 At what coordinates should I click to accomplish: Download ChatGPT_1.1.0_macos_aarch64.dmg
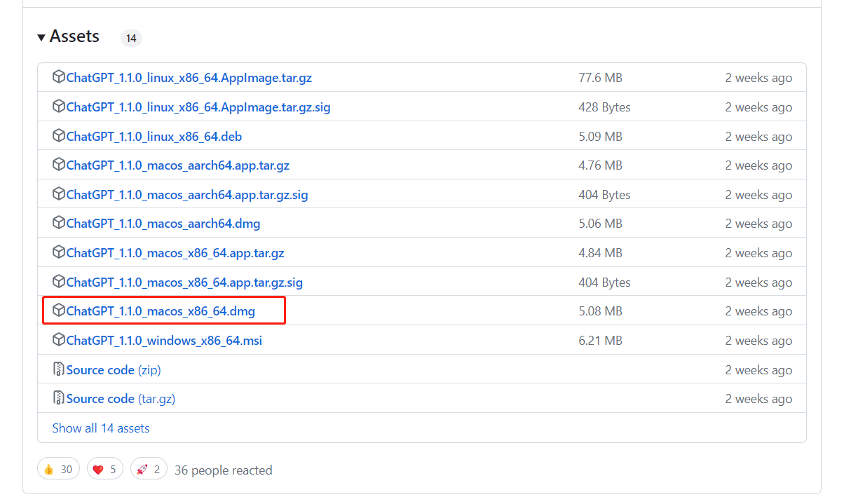[163, 224]
